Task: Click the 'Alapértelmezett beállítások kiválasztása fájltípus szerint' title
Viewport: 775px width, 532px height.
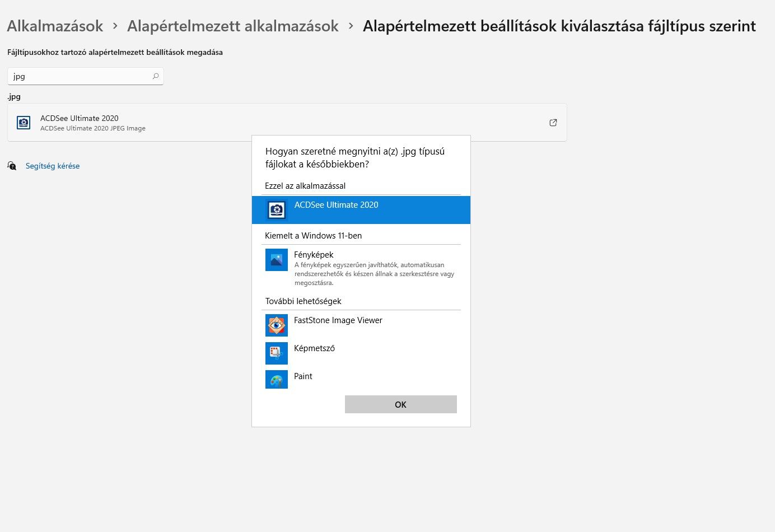Action: pos(559,26)
